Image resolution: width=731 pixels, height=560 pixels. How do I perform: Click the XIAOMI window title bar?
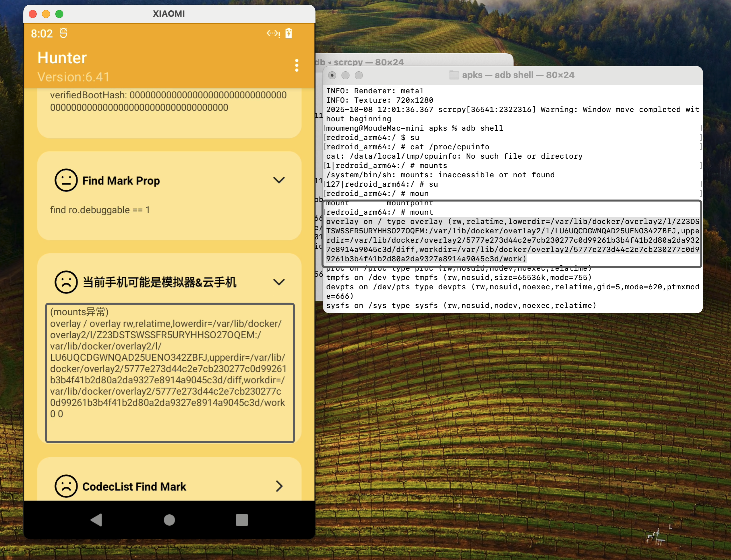click(x=169, y=14)
